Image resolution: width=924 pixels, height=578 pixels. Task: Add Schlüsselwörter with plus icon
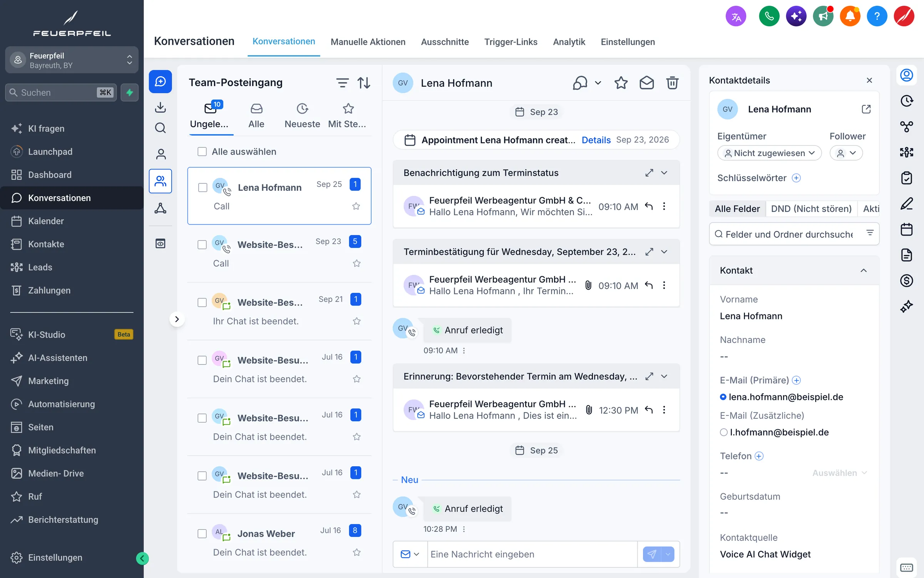click(796, 178)
